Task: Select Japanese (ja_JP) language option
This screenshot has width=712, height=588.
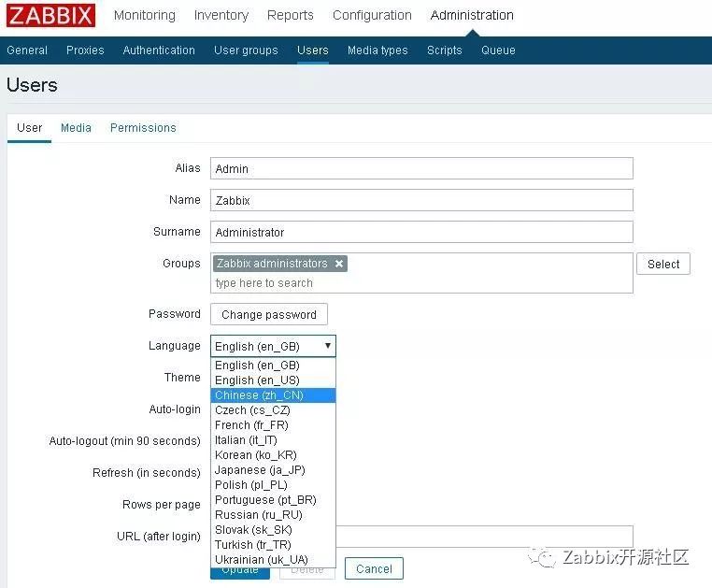Action: point(274,470)
